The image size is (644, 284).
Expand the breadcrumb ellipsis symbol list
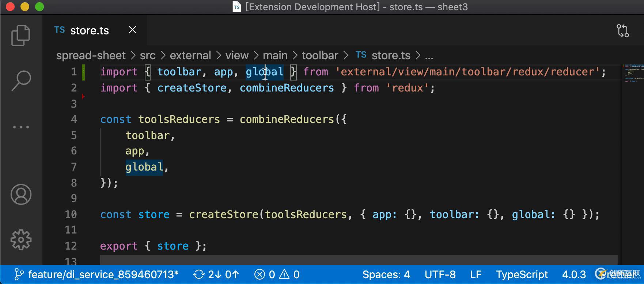[429, 56]
